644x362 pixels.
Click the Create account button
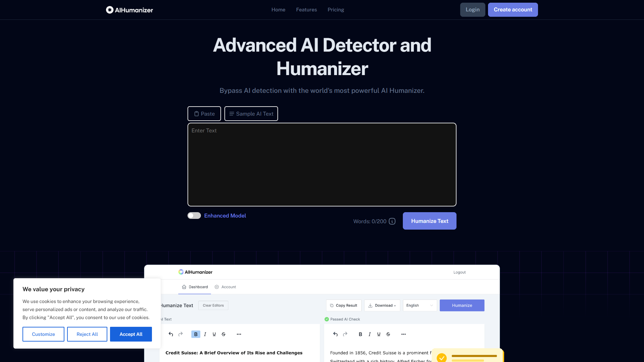(x=513, y=10)
